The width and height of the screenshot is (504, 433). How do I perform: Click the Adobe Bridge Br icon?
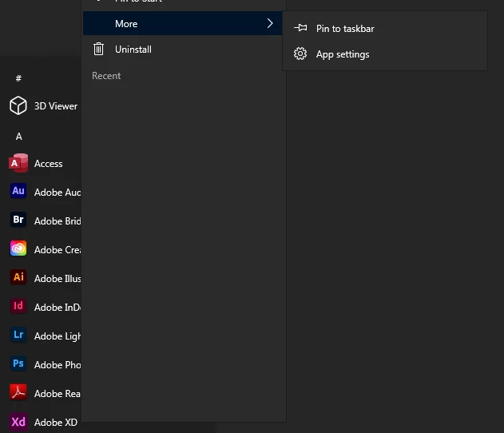coord(18,220)
